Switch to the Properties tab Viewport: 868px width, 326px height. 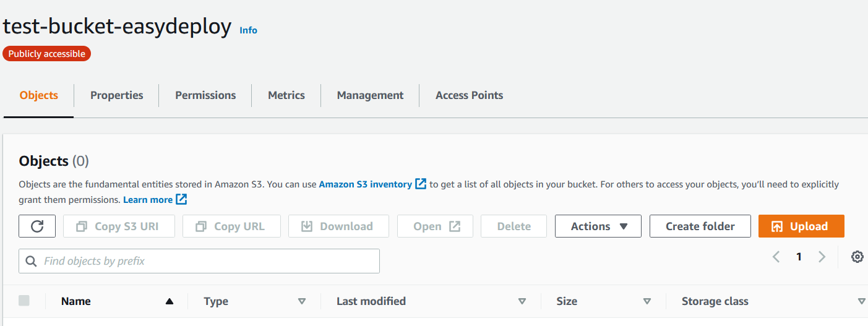(116, 95)
